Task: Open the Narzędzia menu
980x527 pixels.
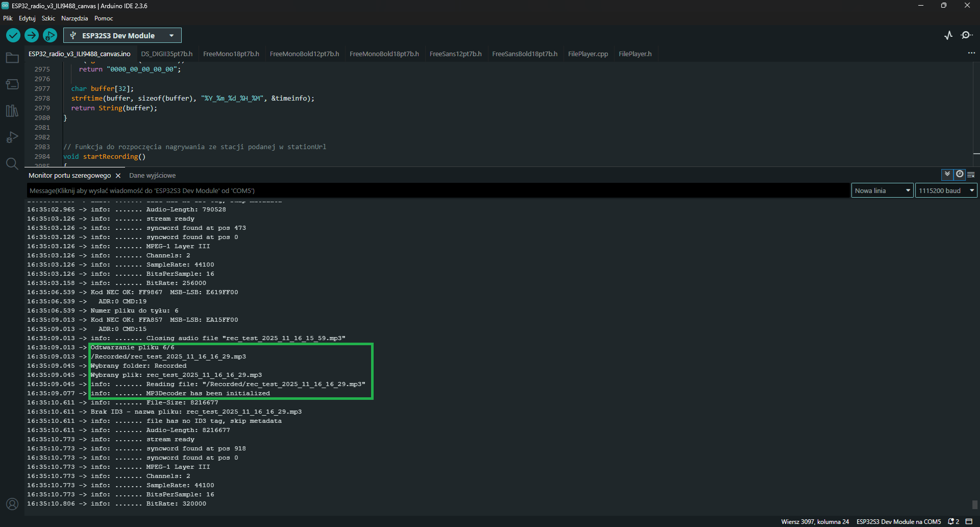Action: click(75, 18)
